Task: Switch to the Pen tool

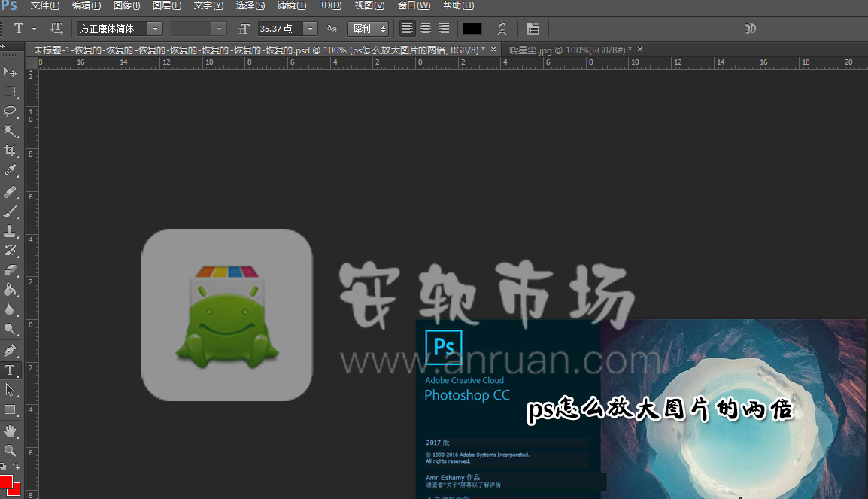Action: pos(10,350)
